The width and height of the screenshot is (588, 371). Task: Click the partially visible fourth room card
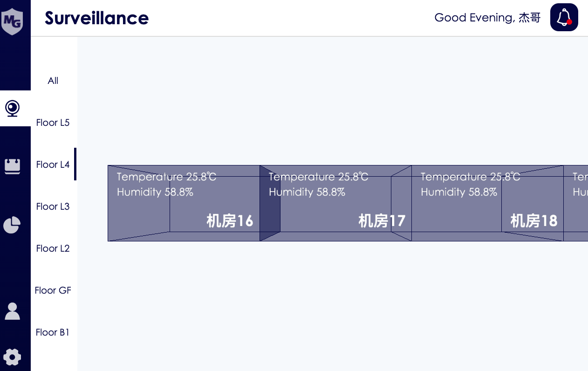tap(576, 203)
